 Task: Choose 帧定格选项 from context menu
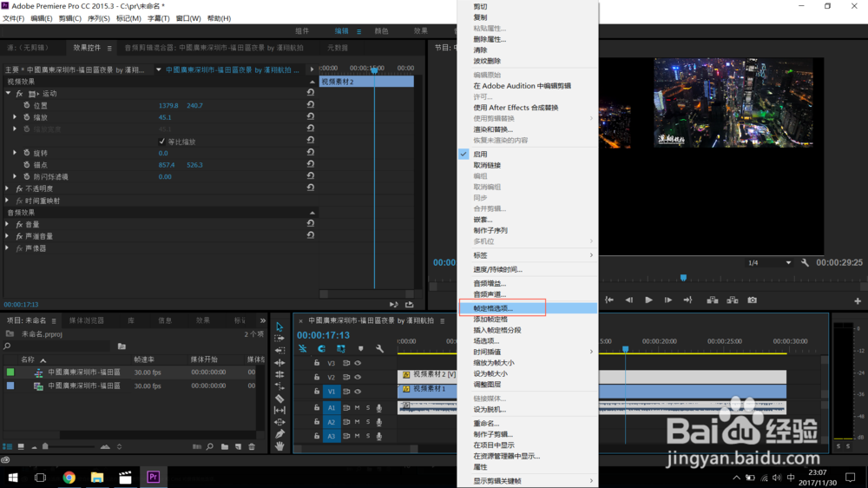click(x=528, y=308)
